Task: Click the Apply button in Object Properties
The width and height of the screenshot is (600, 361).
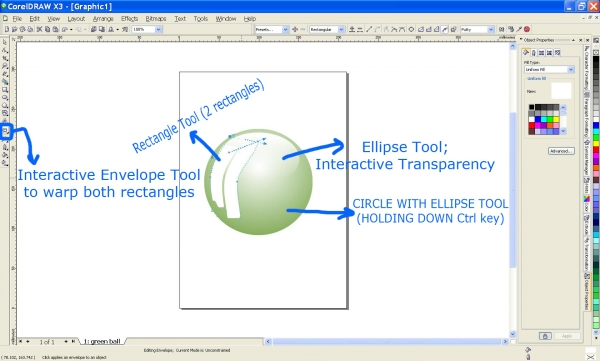Action: click(x=566, y=336)
